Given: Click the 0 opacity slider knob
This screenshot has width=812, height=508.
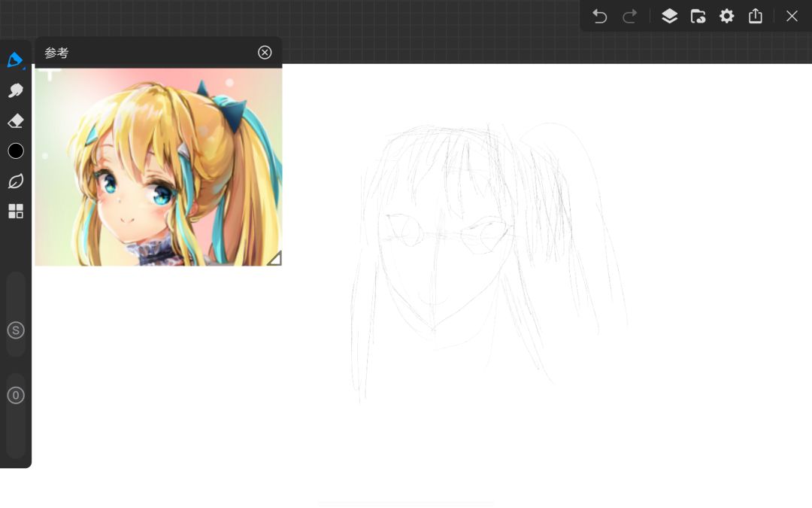Looking at the screenshot, I should (x=16, y=395).
